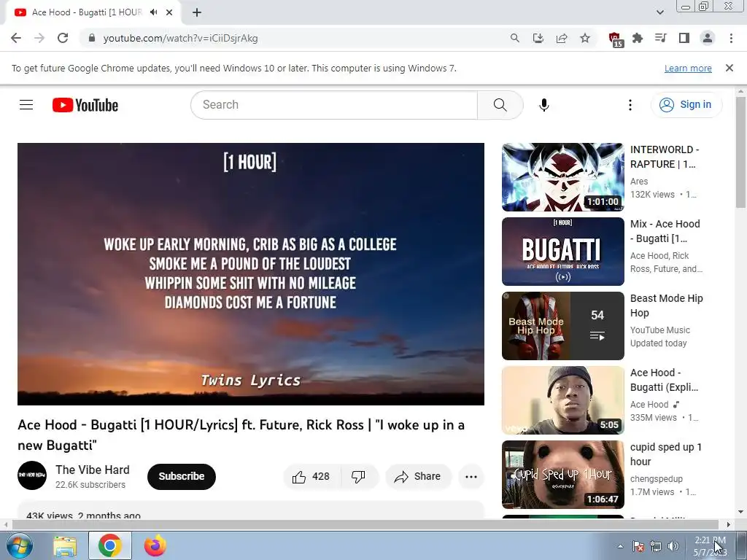Click the Ares channel name
This screenshot has height=560, width=747.
coord(639,182)
